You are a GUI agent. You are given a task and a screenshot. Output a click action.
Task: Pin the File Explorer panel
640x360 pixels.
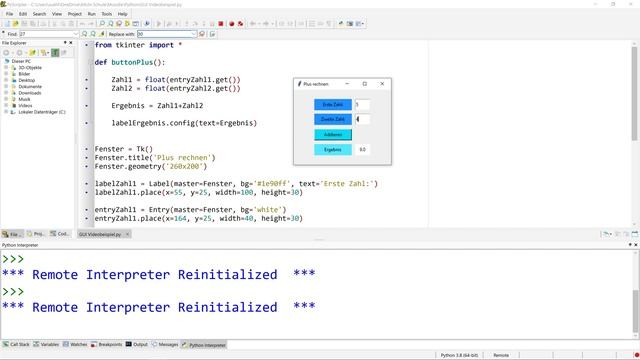click(65, 42)
